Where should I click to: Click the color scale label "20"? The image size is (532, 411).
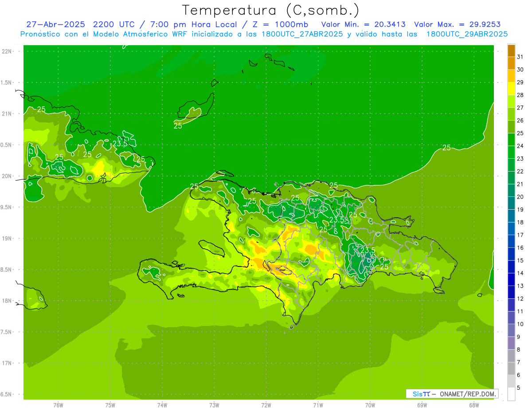[x=520, y=197]
